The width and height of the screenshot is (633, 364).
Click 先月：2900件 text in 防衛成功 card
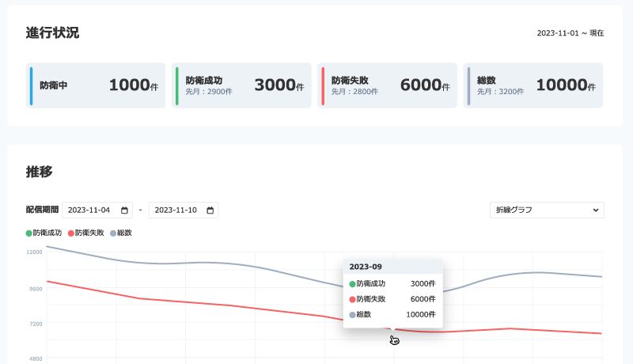tap(209, 92)
